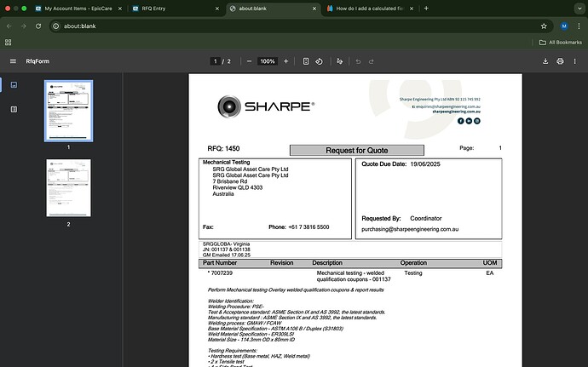Redo the annotation
588x367 pixels.
(372, 61)
